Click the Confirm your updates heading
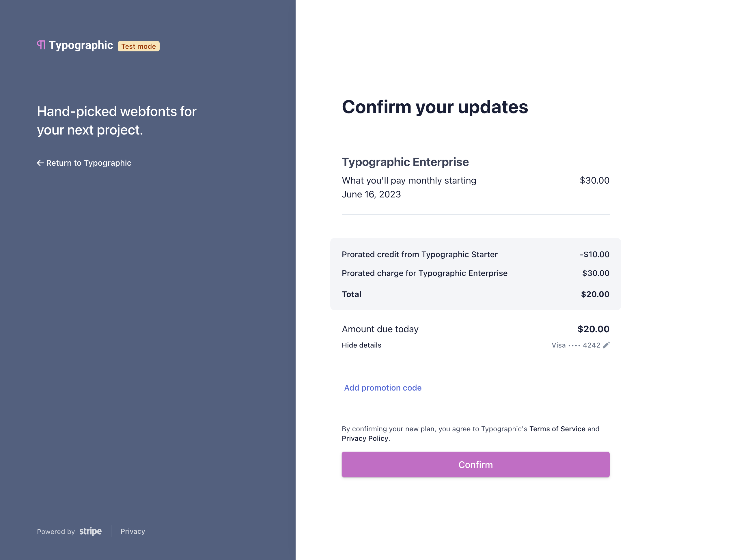This screenshot has height=560, width=739. tap(435, 107)
